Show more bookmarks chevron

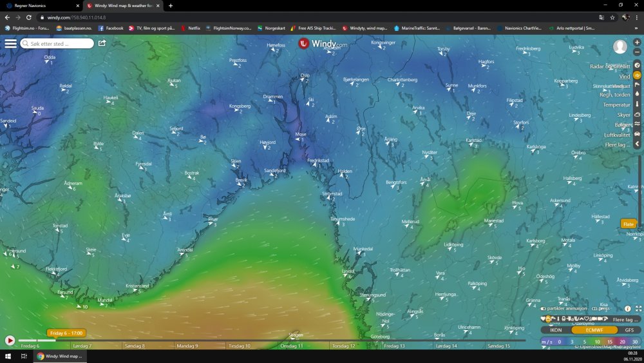tap(636, 28)
